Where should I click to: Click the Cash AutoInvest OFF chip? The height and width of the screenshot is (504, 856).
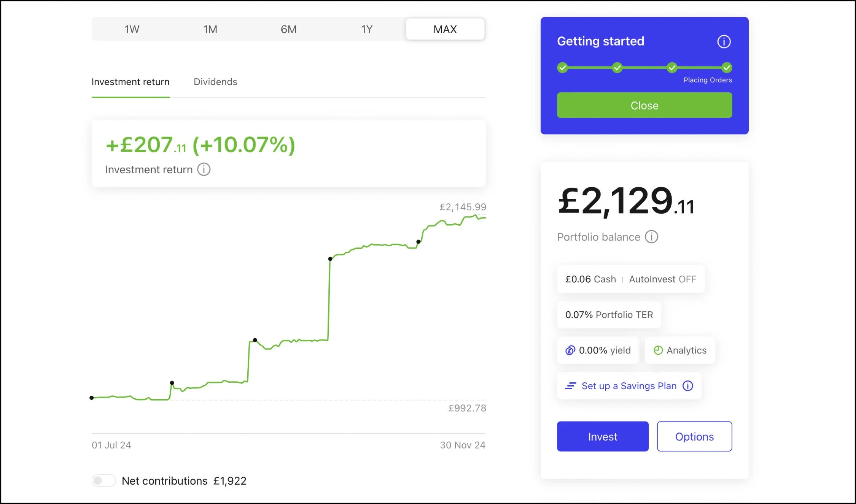[630, 279]
